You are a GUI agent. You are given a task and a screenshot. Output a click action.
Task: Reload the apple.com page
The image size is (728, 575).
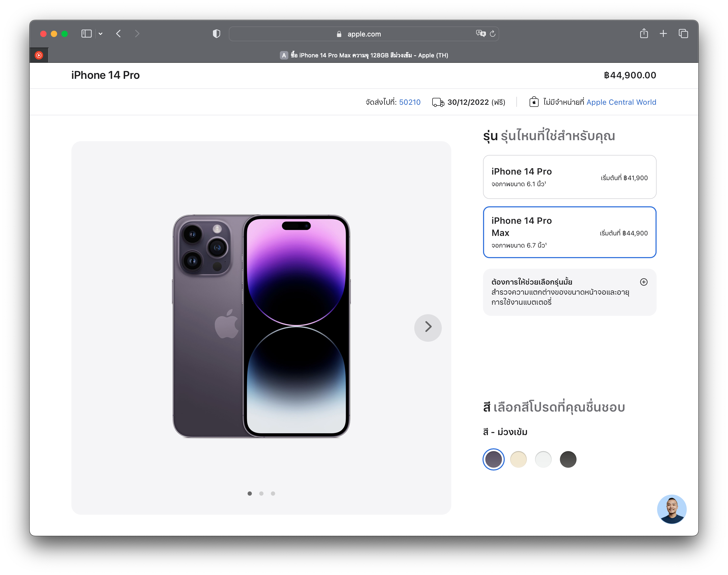tap(493, 34)
